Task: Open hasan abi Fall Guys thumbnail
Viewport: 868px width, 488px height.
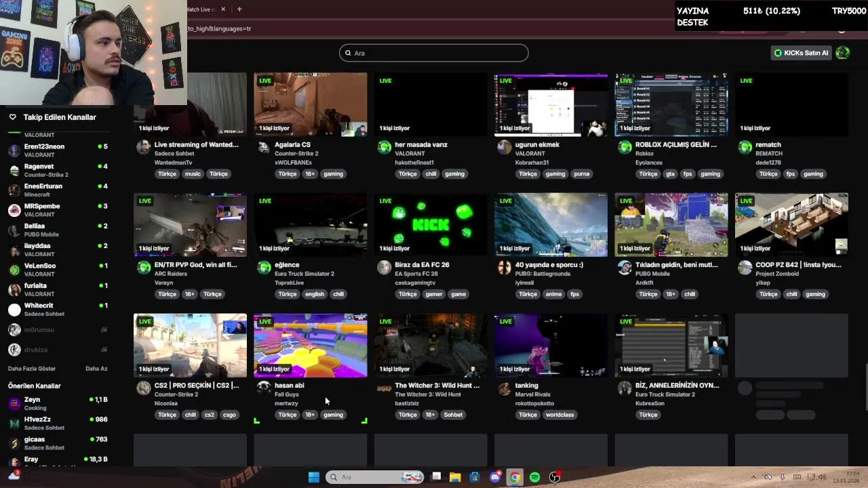Action: point(311,345)
